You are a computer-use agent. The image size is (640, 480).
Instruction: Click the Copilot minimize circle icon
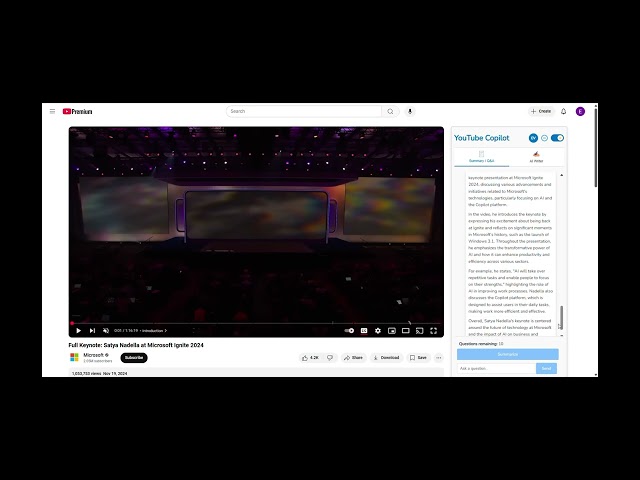pyautogui.click(x=544, y=138)
